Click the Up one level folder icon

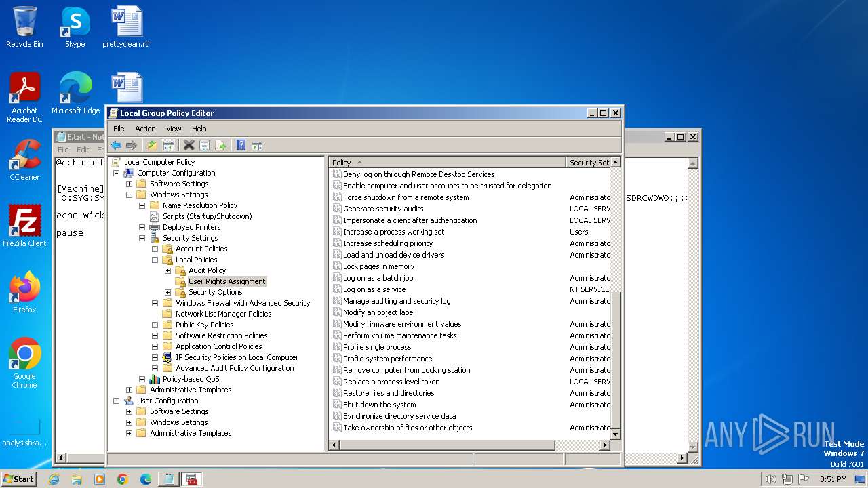[x=153, y=145]
